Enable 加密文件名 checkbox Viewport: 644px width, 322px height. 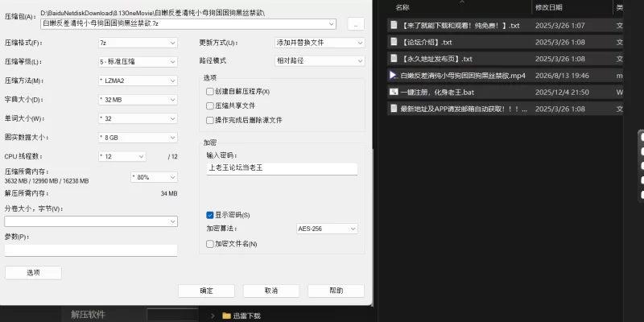click(x=210, y=244)
